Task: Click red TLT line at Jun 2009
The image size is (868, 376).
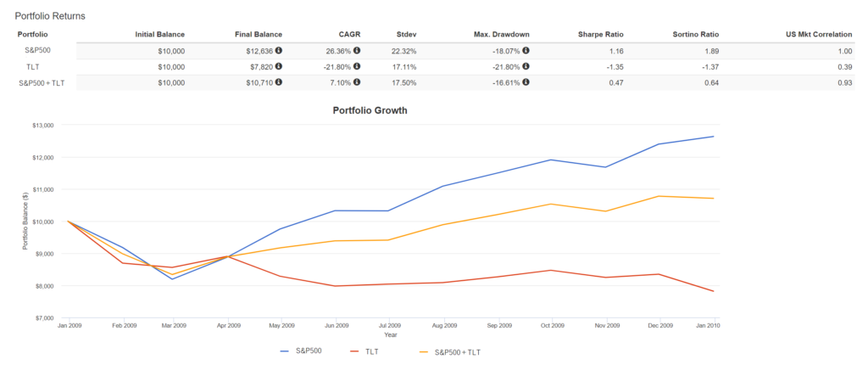Action: pyautogui.click(x=337, y=286)
